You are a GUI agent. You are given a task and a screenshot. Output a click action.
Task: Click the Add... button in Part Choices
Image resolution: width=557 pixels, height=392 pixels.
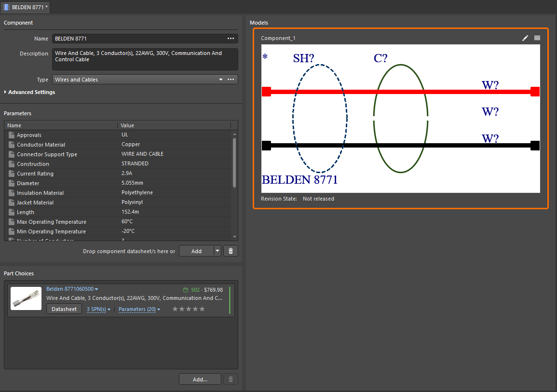coord(200,379)
